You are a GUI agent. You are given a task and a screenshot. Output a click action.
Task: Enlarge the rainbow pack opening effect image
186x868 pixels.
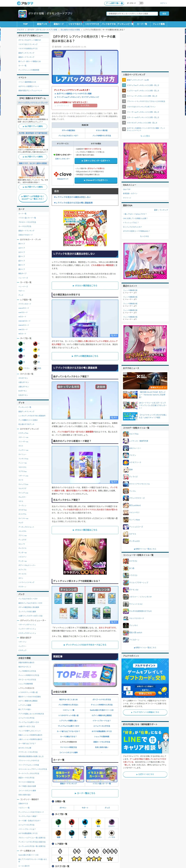pos(114,336)
